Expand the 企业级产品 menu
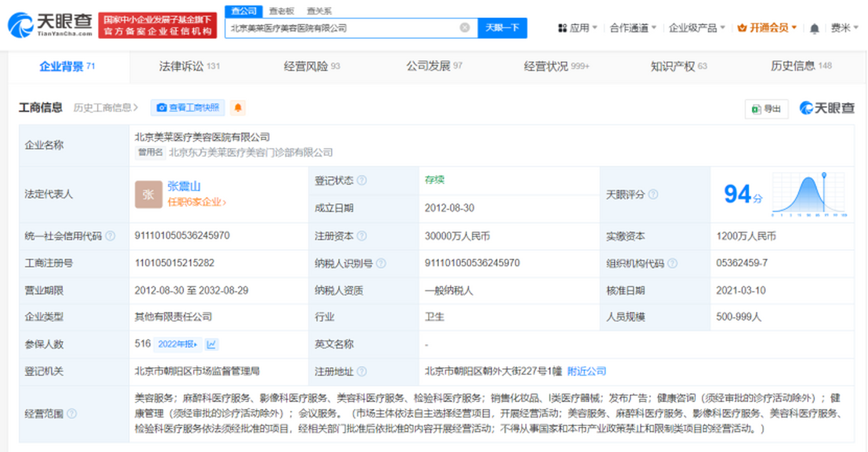This screenshot has height=452, width=868. coord(696,28)
